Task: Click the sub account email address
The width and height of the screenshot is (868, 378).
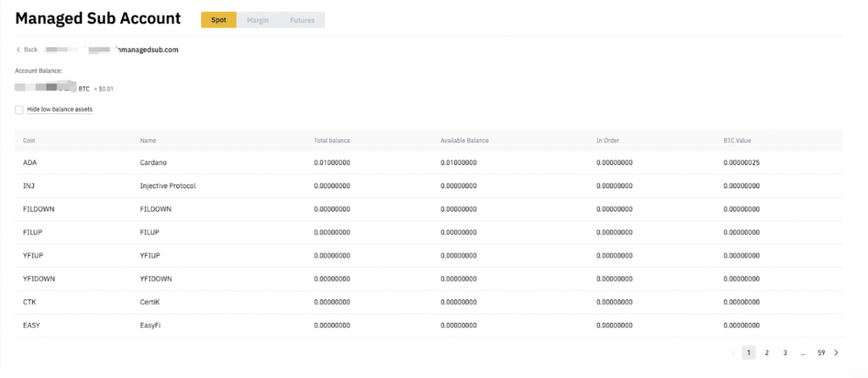Action: click(x=111, y=50)
